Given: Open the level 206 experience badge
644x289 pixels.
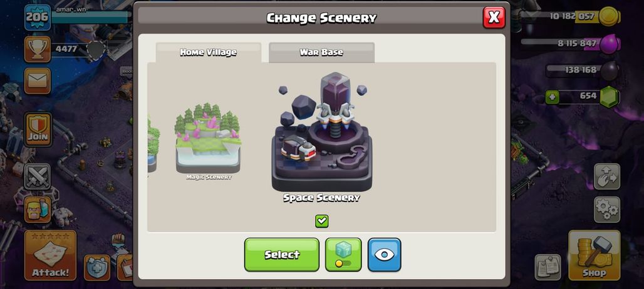Looking at the screenshot, I should (38, 18).
